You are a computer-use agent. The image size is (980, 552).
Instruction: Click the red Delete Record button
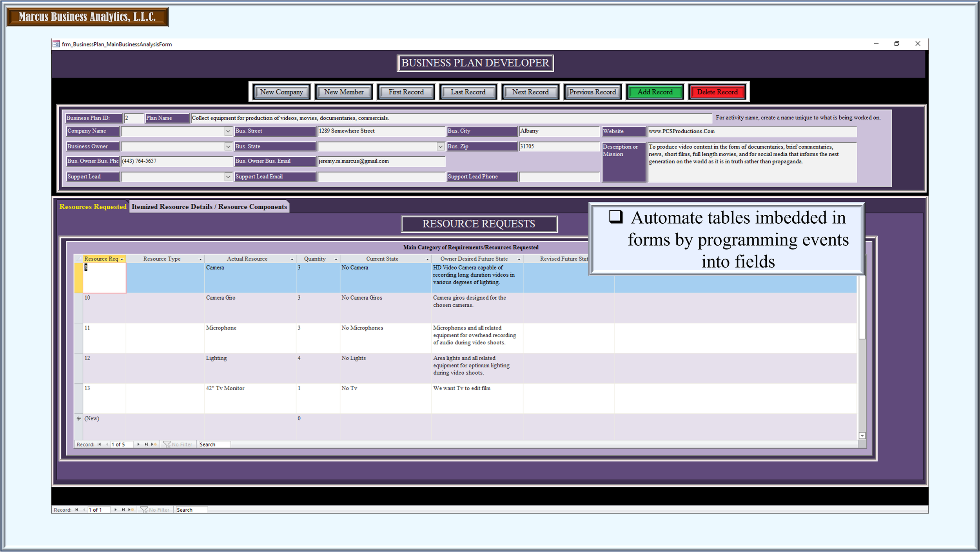[717, 92]
